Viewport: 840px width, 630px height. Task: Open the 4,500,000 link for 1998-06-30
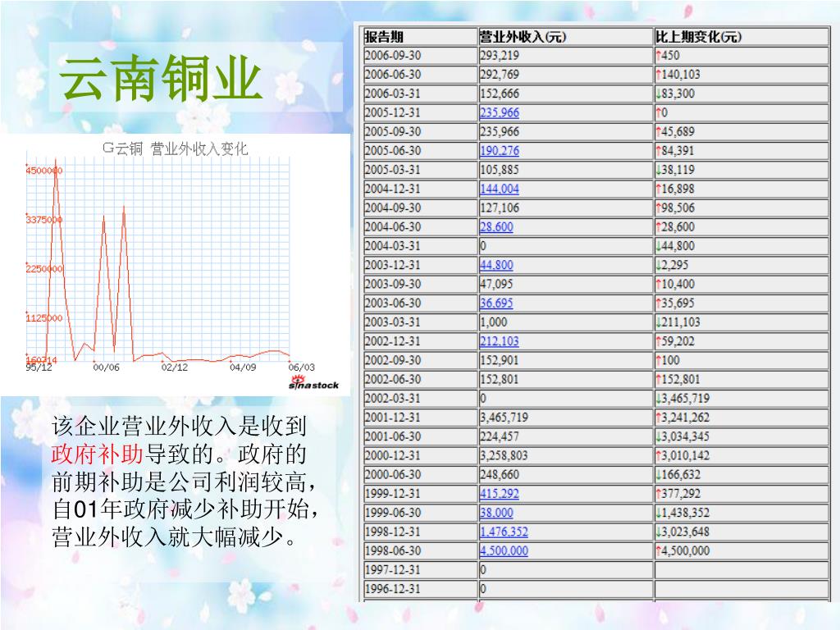click(x=504, y=550)
